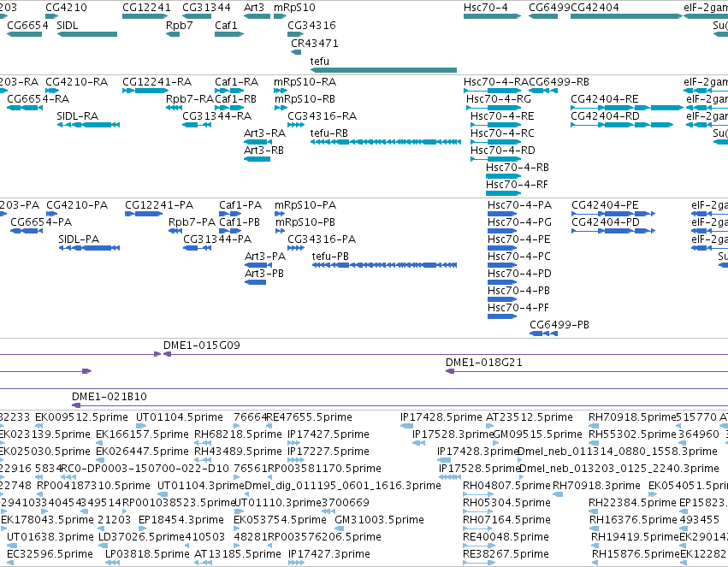Image resolution: width=728 pixels, height=567 pixels.
Task: Select the tefu gene bar
Action: tap(383, 70)
